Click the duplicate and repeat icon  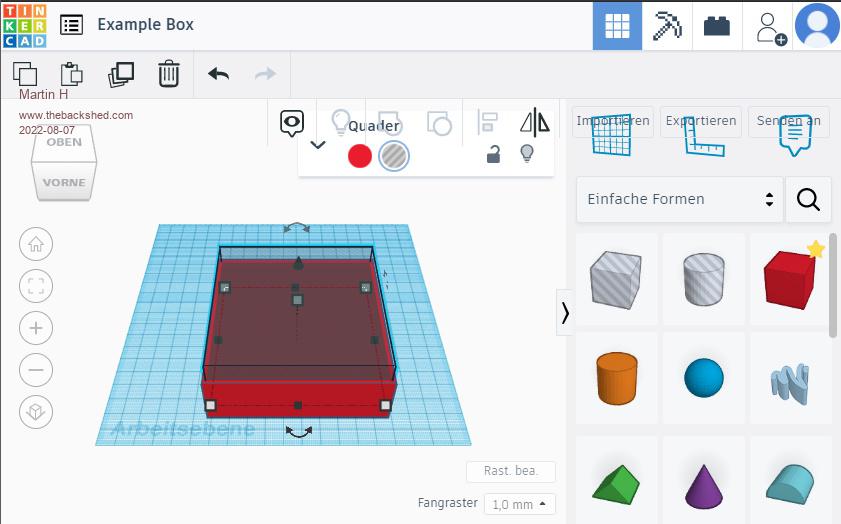pos(121,74)
